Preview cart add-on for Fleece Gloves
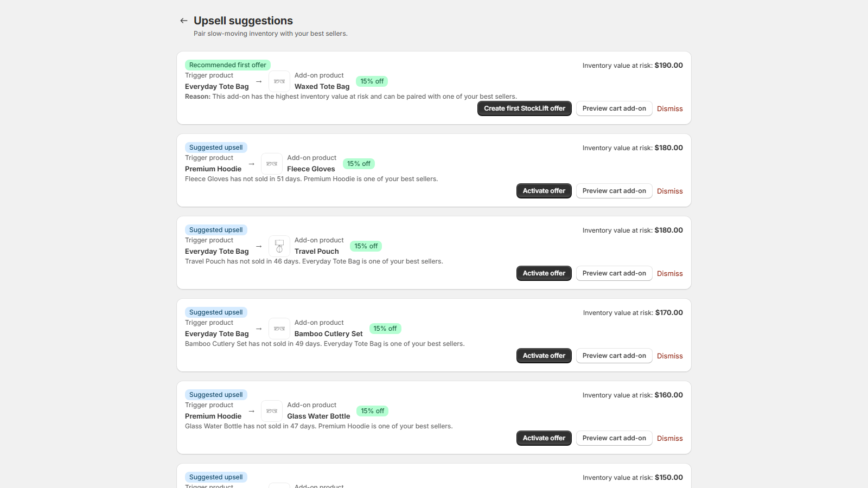Screen dimensions: 868x488 pyautogui.click(x=614, y=191)
